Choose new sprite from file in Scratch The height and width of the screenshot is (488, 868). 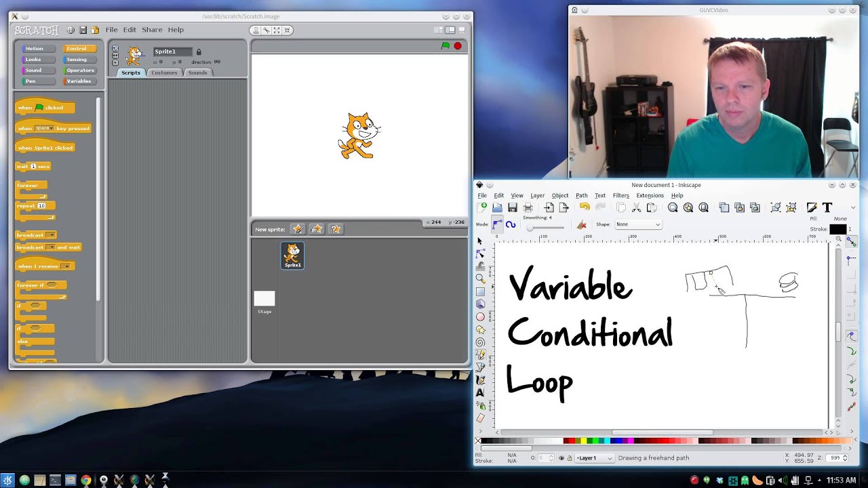click(x=316, y=229)
